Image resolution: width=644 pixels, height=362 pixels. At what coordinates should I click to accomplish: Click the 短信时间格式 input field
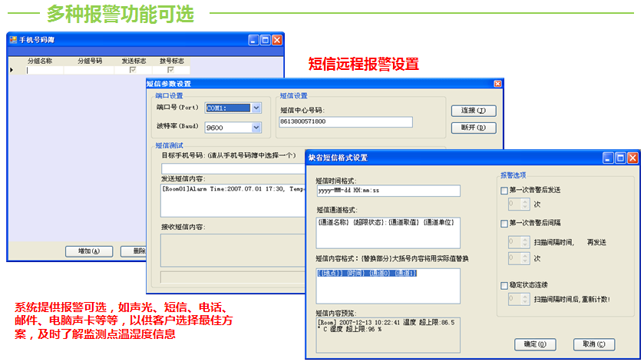[x=388, y=191]
